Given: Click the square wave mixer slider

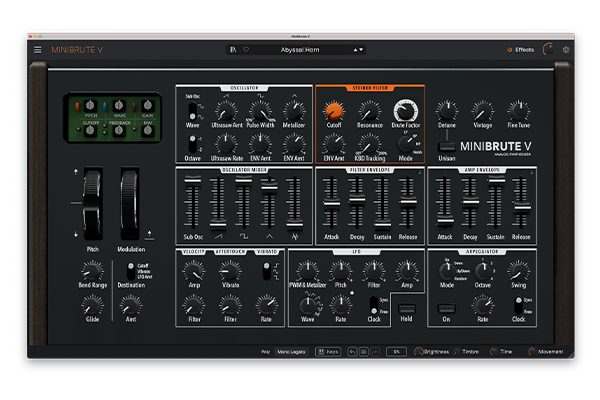Looking at the screenshot, I should pyautogui.click(x=243, y=180).
